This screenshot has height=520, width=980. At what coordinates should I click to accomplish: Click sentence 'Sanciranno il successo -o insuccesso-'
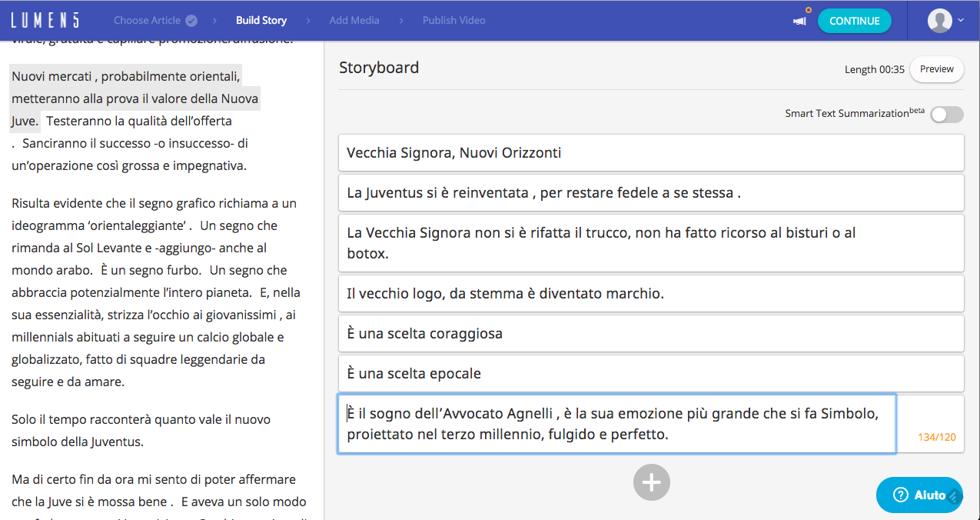pyautogui.click(x=129, y=154)
